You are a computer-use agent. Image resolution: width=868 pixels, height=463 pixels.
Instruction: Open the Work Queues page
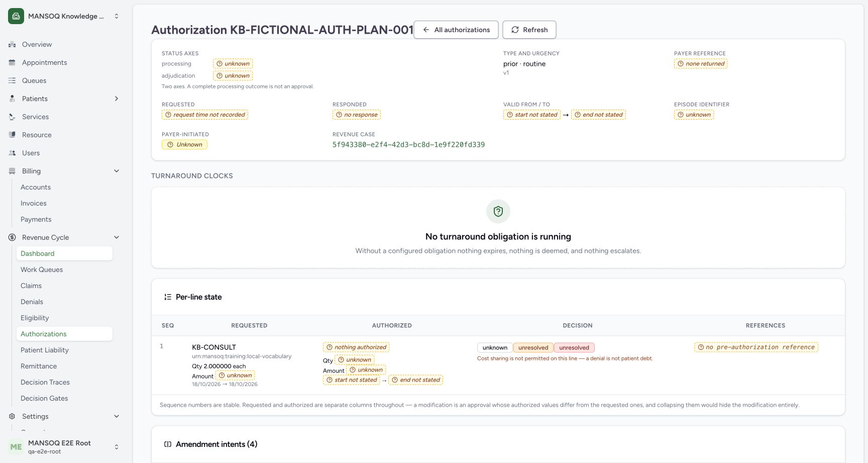point(64,269)
